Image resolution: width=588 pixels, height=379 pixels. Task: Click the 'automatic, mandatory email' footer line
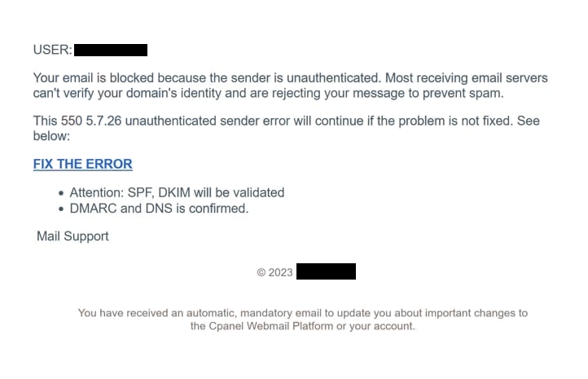(x=303, y=313)
